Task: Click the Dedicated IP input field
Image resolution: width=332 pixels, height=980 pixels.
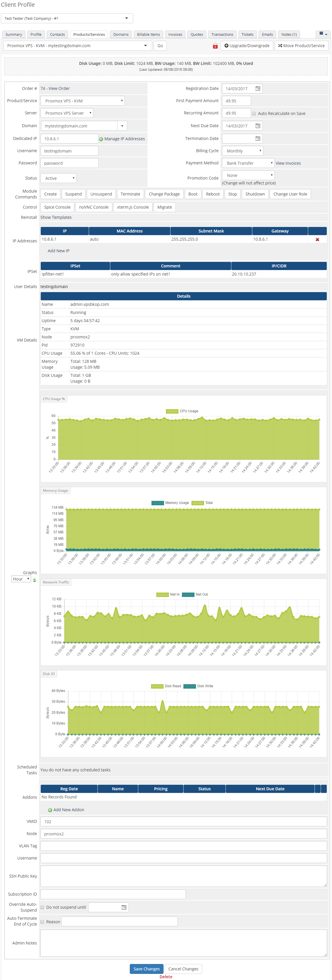Action: [x=69, y=139]
